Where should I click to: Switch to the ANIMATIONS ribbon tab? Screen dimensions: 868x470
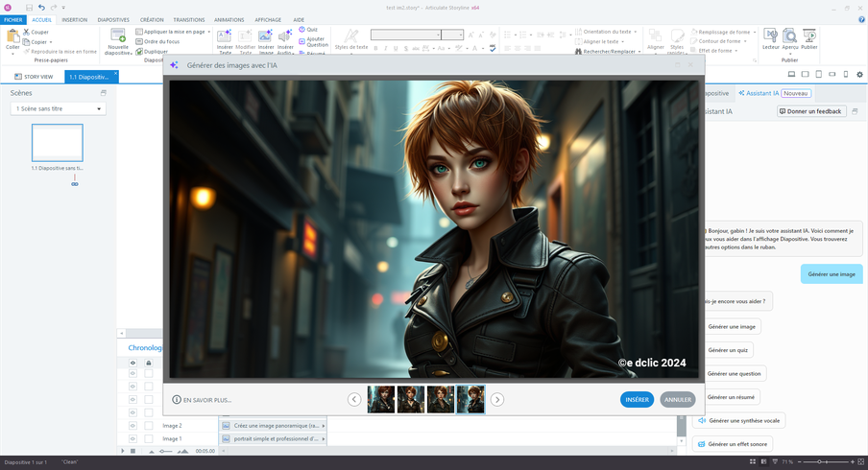pos(229,20)
